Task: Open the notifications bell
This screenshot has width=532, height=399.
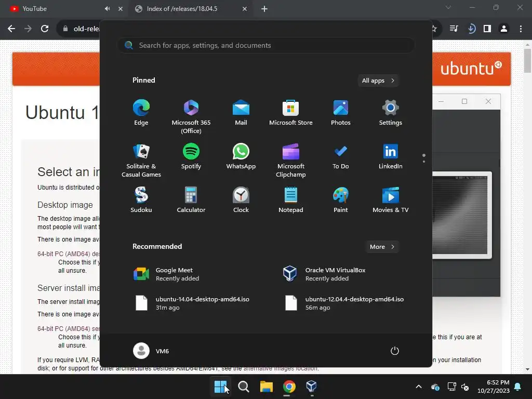Action: pos(518,387)
